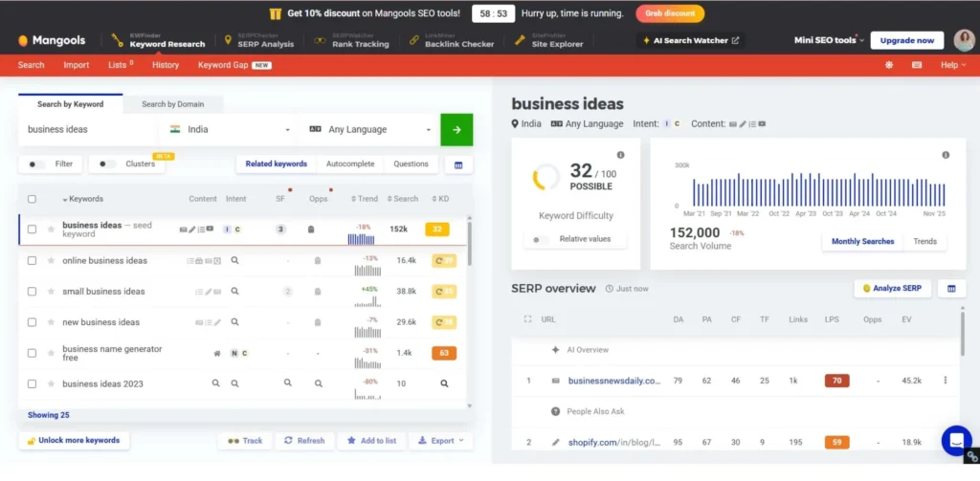Star the 'online business ideas' keyword
The height and width of the screenshot is (481, 980).
(x=51, y=260)
